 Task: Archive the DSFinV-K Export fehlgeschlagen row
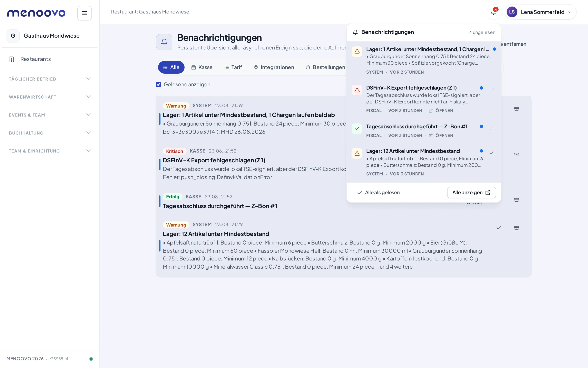pos(517,155)
